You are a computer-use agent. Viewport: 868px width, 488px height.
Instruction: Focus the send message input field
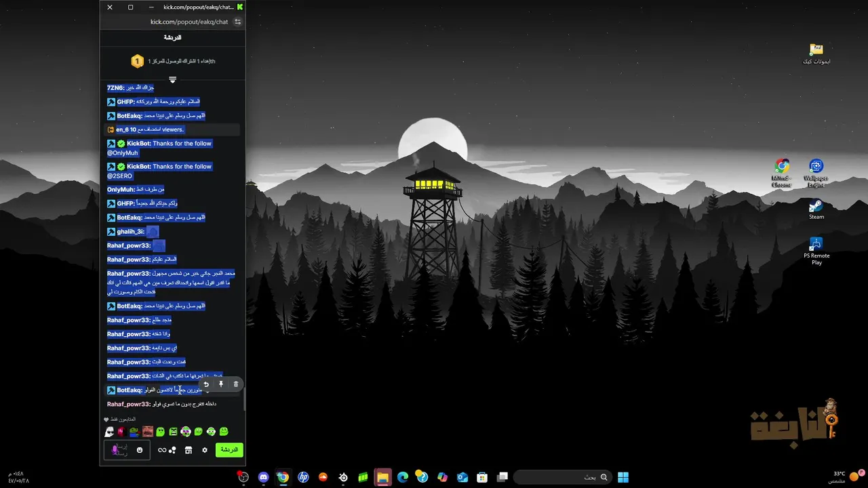coord(127,450)
